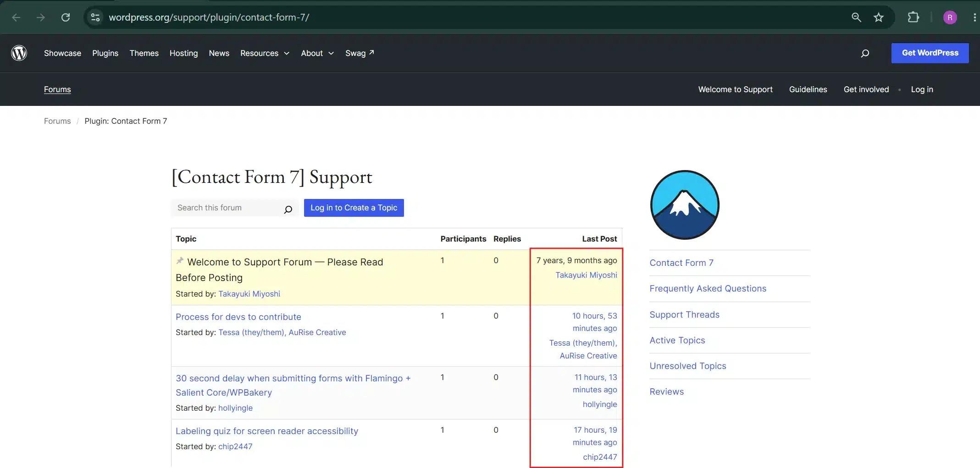This screenshot has width=980, height=468.
Task: Open the Get involved link
Action: pyautogui.click(x=866, y=89)
